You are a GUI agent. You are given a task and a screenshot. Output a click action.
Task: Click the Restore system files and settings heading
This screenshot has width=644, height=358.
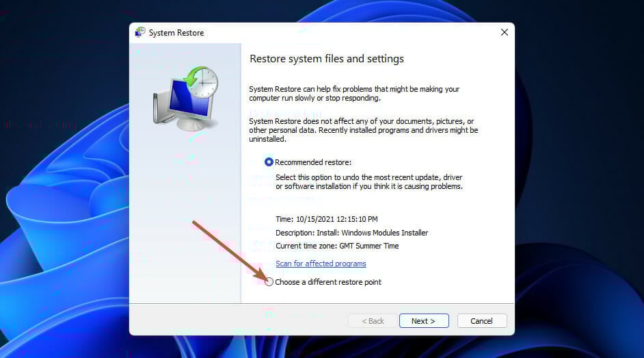327,59
